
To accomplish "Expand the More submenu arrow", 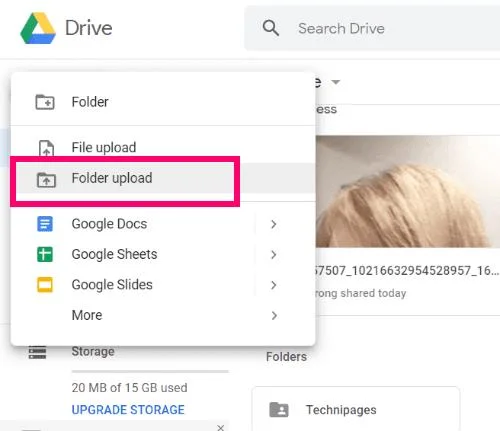I will coord(274,315).
